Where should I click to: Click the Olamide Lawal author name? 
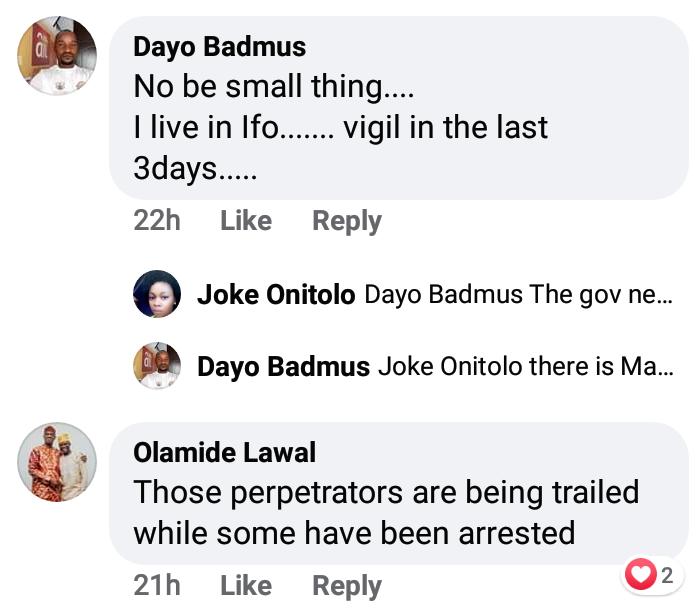[225, 452]
